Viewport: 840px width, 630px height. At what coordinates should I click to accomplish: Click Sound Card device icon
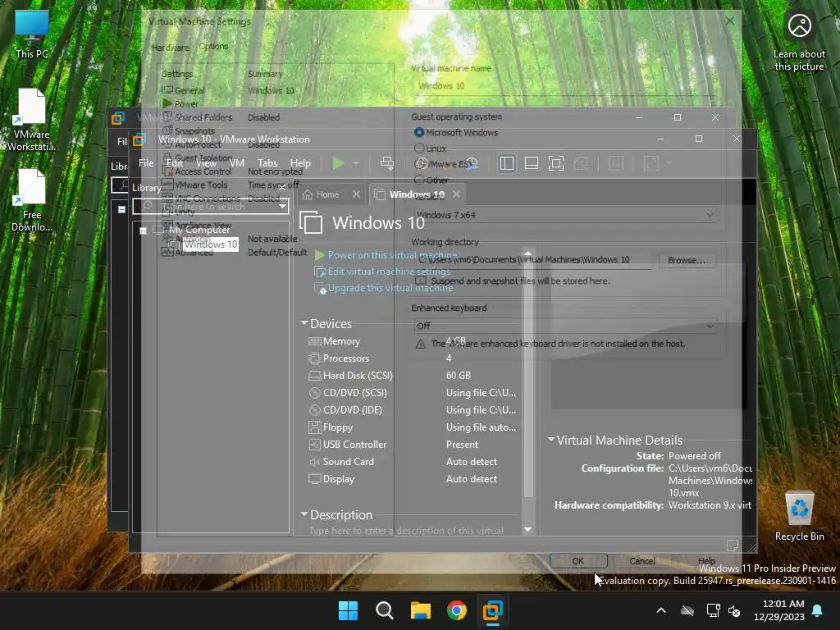pyautogui.click(x=314, y=461)
